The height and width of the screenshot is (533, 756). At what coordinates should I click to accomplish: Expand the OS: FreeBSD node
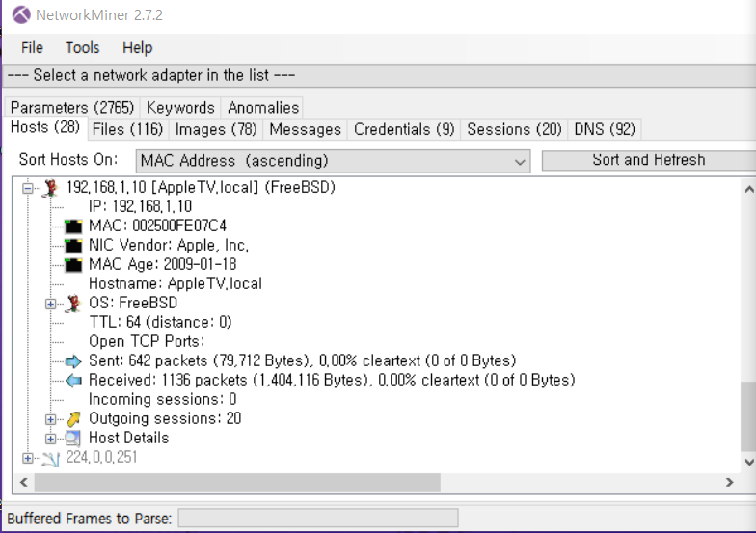(x=50, y=304)
